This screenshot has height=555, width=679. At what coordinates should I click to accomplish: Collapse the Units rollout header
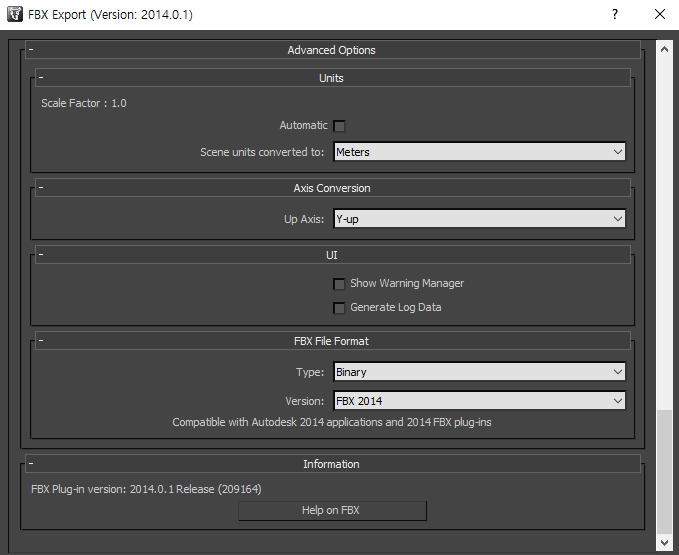tap(332, 78)
